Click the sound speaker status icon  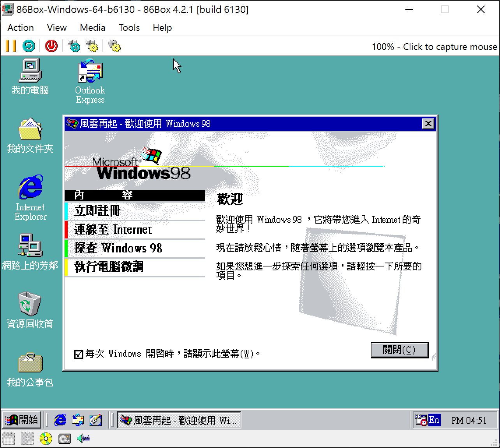coord(83,439)
